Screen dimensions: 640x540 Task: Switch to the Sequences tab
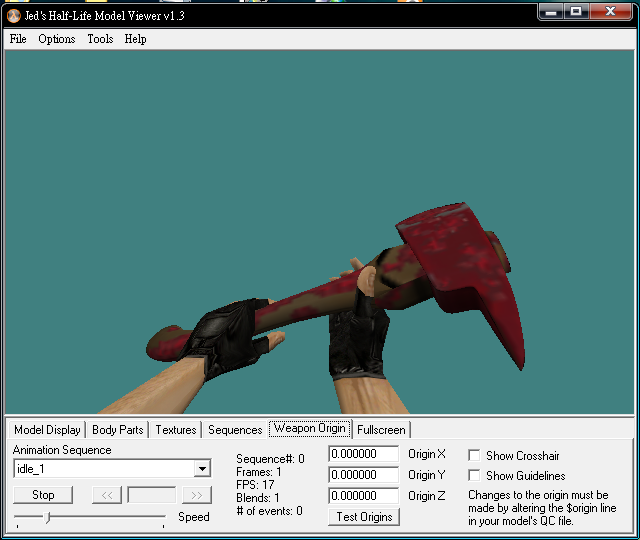(235, 430)
